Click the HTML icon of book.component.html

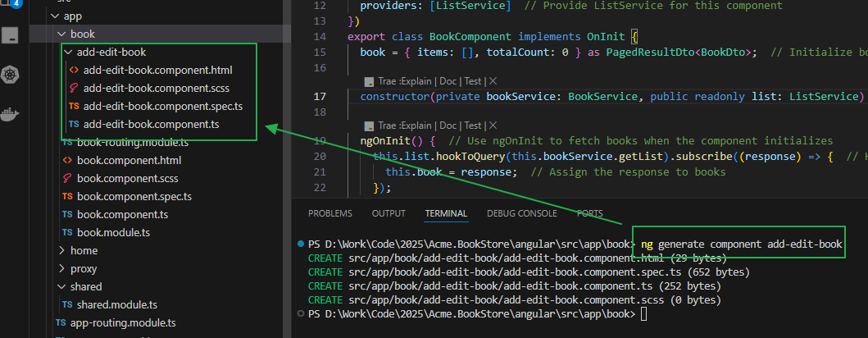click(x=67, y=161)
